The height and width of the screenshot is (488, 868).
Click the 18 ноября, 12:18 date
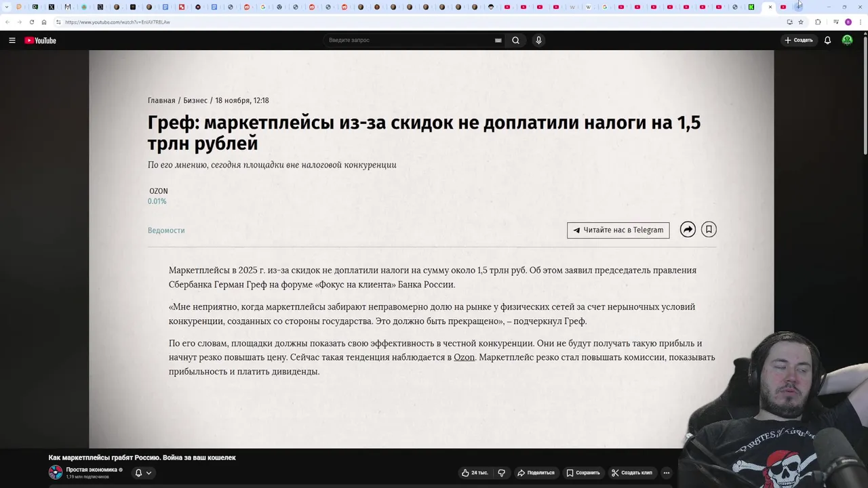(242, 100)
